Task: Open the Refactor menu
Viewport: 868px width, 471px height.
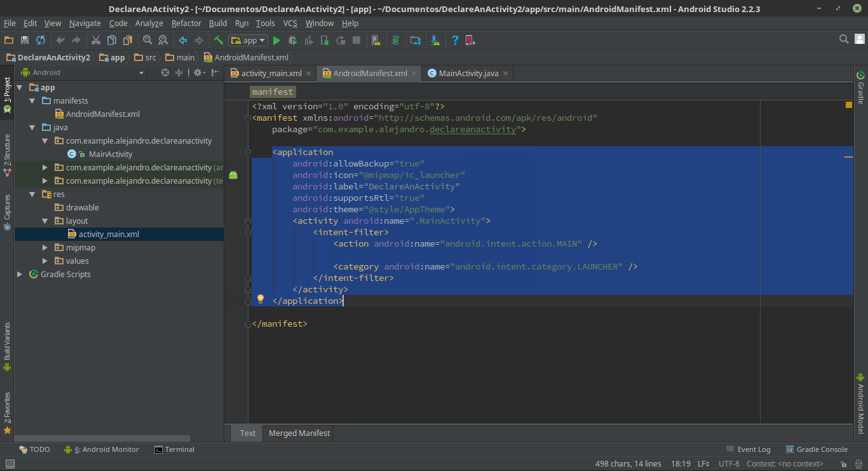Action: (186, 23)
